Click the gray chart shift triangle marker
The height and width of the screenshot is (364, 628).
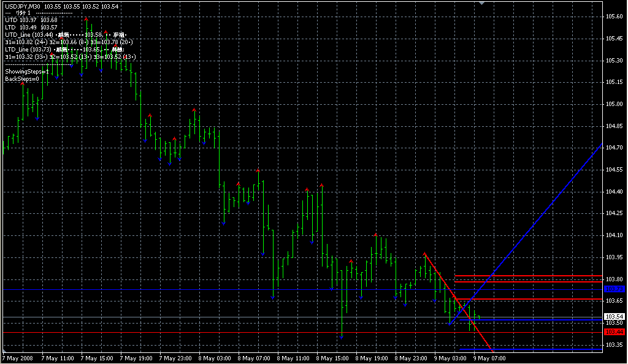pyautogui.click(x=482, y=3)
